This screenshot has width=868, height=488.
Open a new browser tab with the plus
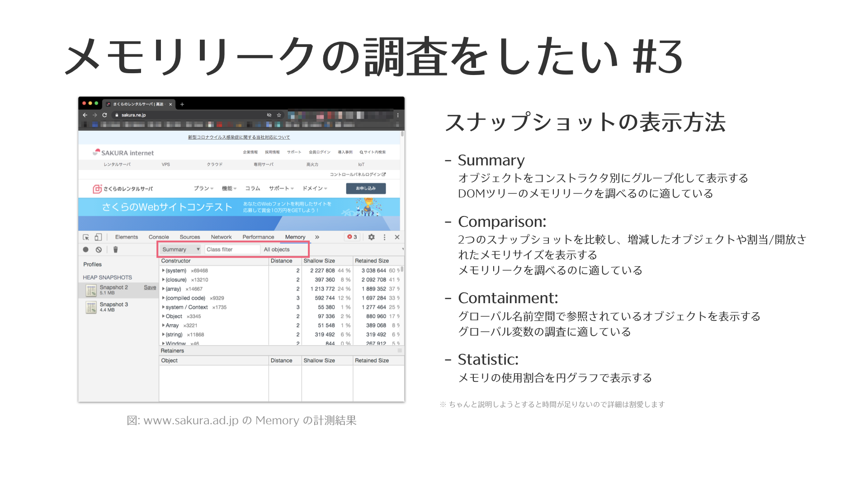click(182, 104)
